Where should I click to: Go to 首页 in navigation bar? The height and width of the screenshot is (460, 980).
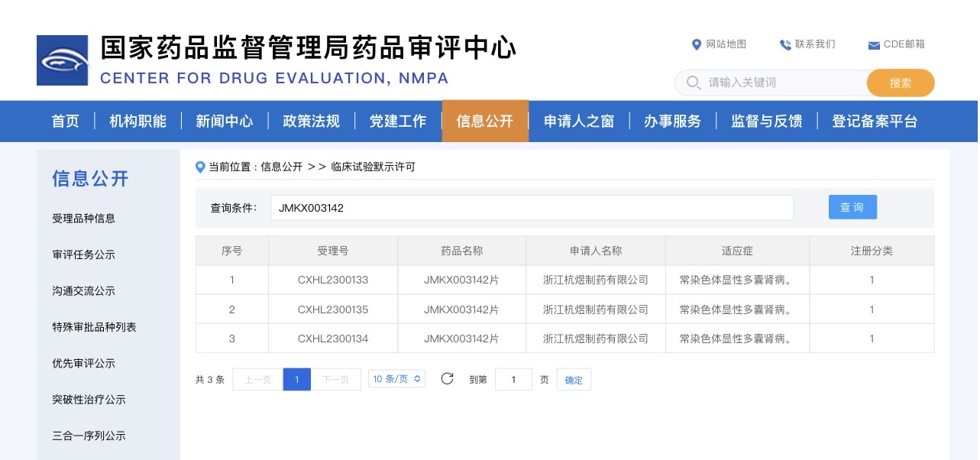(x=65, y=121)
